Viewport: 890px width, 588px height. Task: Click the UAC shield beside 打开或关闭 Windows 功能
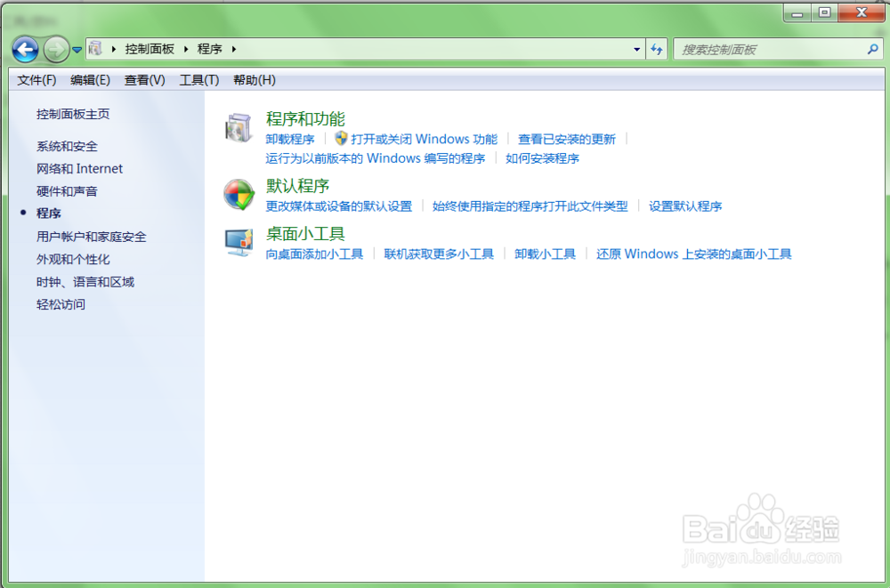[x=341, y=139]
